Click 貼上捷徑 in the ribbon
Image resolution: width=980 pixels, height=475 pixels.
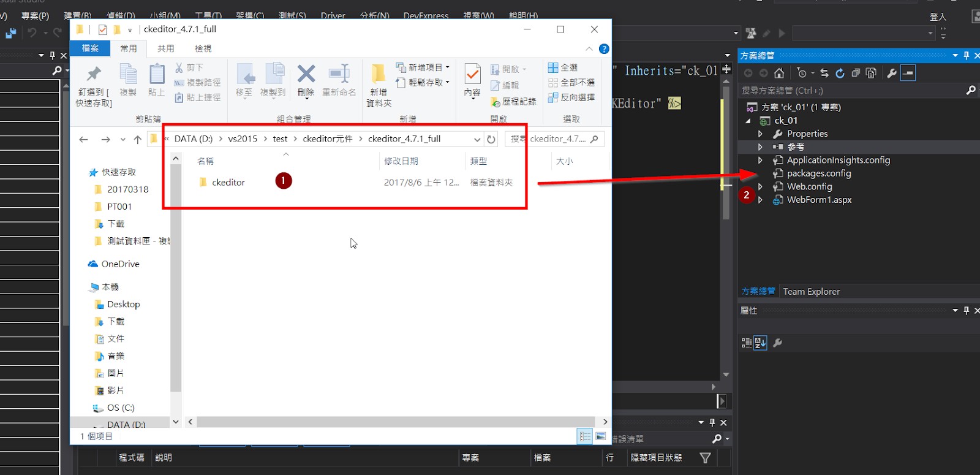pos(197,97)
